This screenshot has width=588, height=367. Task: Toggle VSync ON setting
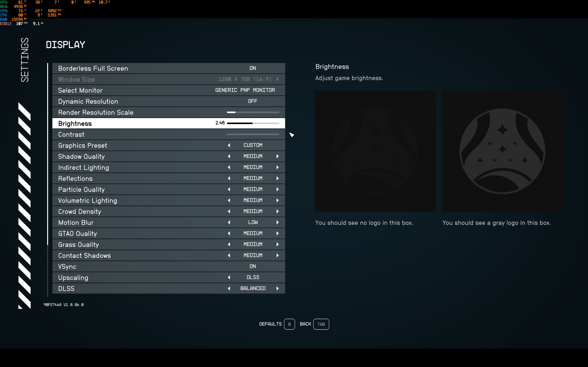252,266
